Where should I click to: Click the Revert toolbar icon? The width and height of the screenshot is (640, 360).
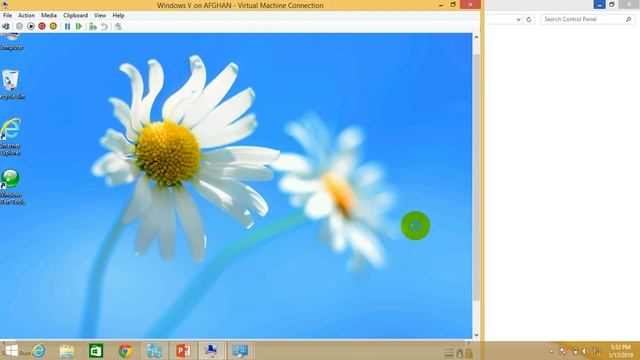click(104, 27)
